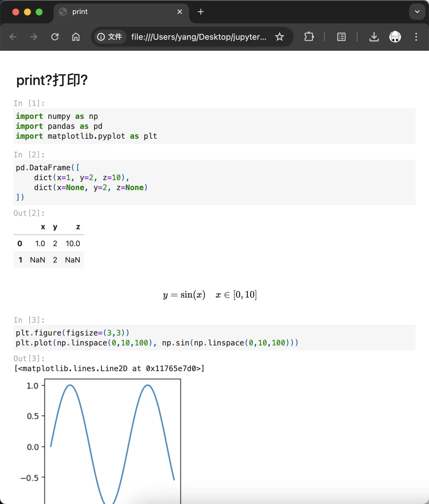Go to the home page
This screenshot has width=429, height=504.
click(76, 37)
